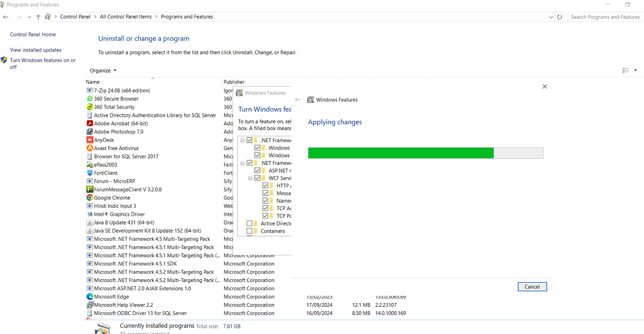Click the version 14.0.1000.169 cell
This screenshot has width=644, height=334.
click(390, 313)
